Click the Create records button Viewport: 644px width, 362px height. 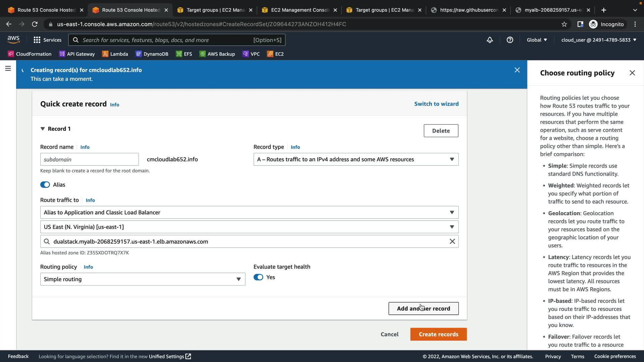click(x=438, y=334)
